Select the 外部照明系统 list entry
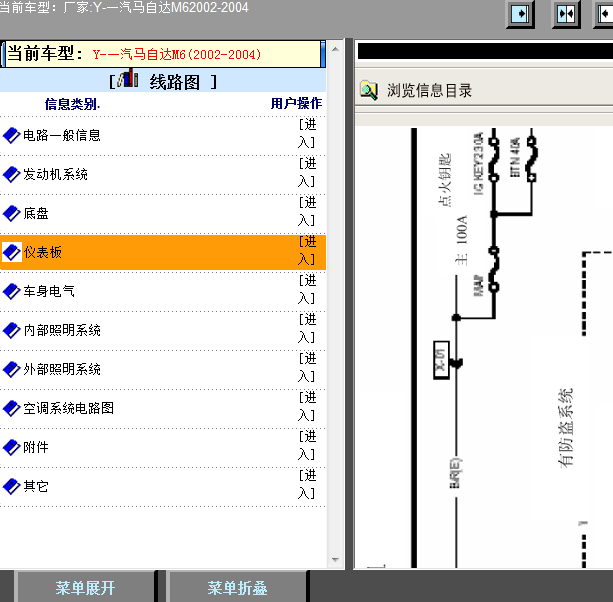 pyautogui.click(x=62, y=369)
